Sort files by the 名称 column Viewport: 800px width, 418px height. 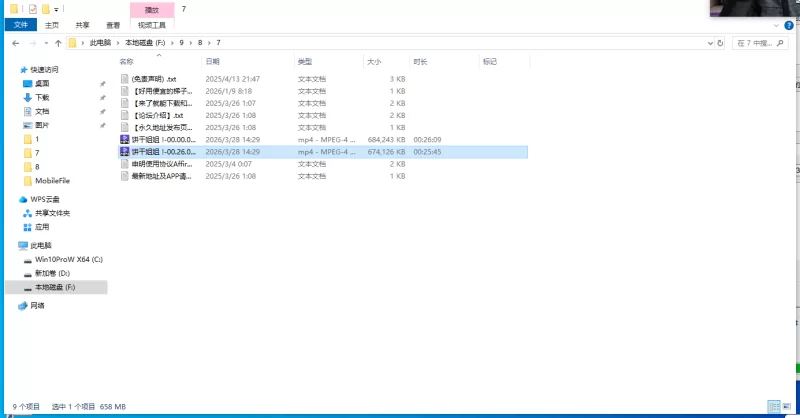[159, 62]
